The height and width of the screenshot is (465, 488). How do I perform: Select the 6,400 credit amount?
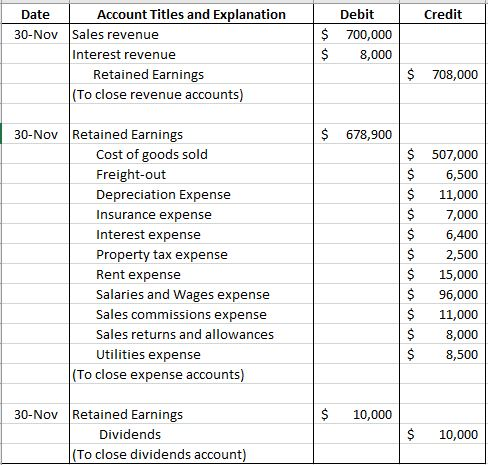[x=443, y=234]
